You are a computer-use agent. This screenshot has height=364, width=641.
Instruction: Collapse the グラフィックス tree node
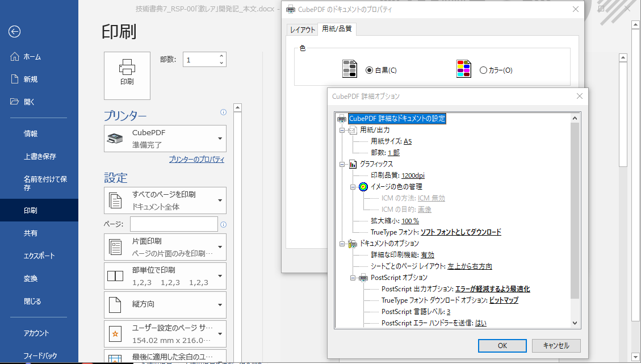(x=342, y=165)
